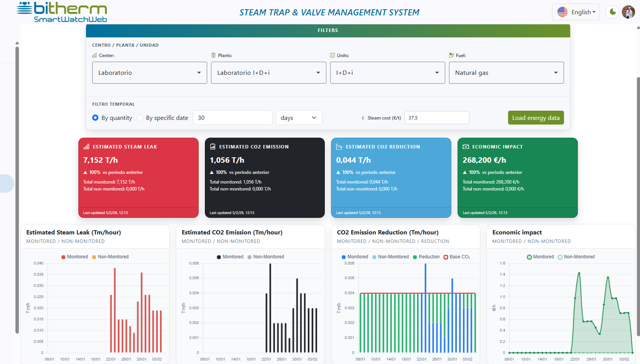
Task: Click the Economic Impact money icon
Action: (466, 147)
